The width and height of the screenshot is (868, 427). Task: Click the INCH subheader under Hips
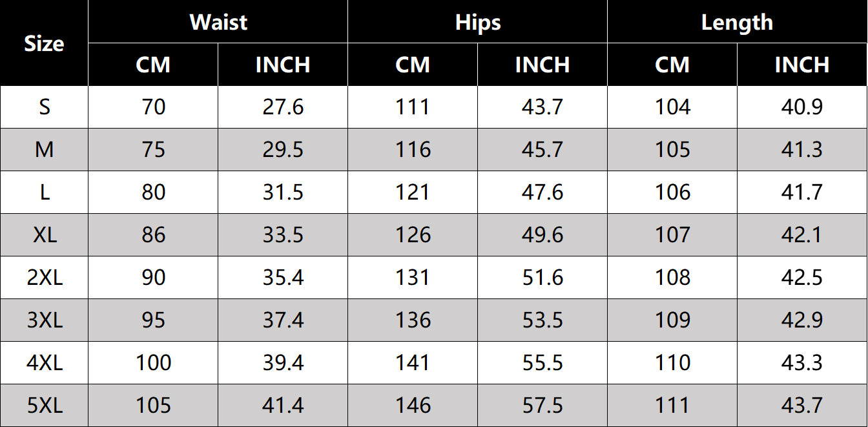click(542, 65)
